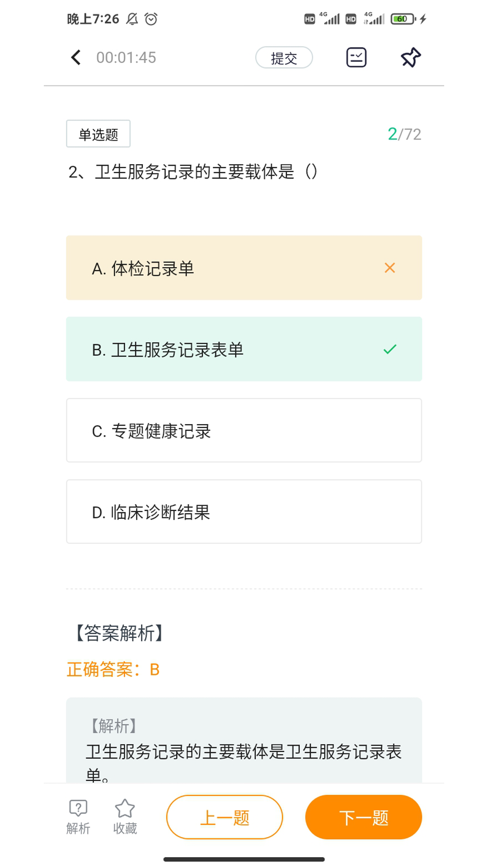Advance to next question with 下一题

(363, 817)
